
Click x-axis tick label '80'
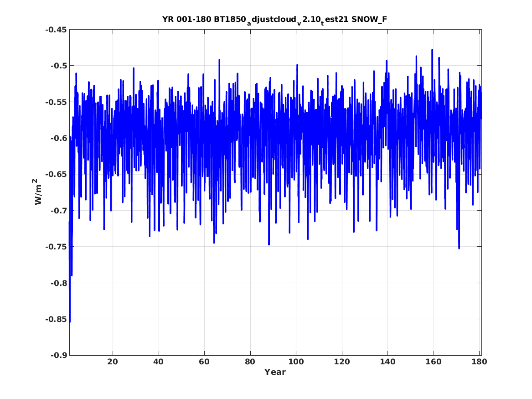250,362
